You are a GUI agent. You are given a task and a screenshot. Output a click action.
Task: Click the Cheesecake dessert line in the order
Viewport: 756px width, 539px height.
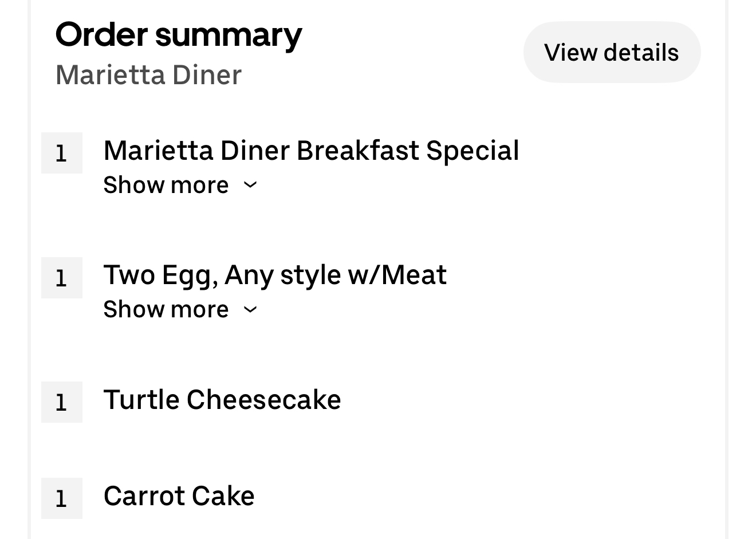coord(222,400)
